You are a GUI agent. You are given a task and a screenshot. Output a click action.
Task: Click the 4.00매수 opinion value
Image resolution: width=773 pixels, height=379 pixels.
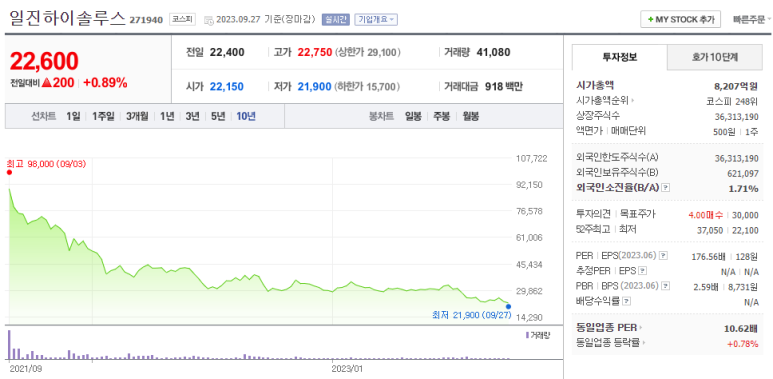click(705, 215)
